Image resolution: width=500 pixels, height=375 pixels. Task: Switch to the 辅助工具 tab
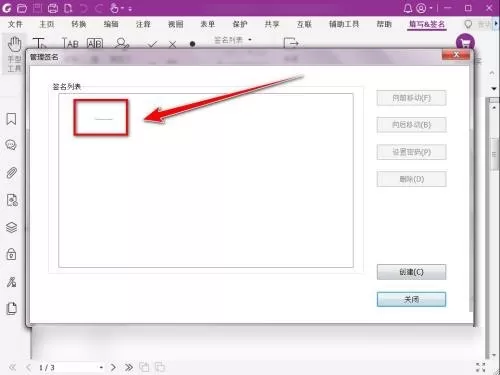click(344, 24)
